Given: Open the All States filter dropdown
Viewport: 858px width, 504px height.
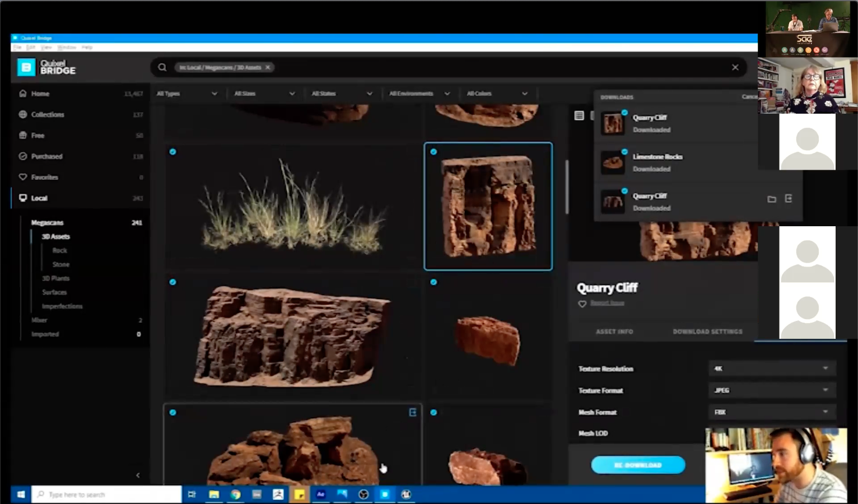Looking at the screenshot, I should click(342, 94).
